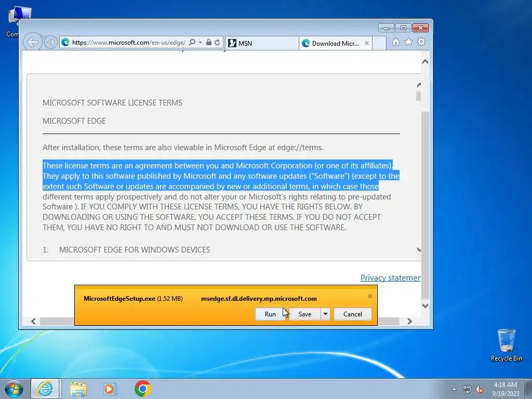
Task: Open the Tools gear icon menu
Action: pyautogui.click(x=421, y=42)
